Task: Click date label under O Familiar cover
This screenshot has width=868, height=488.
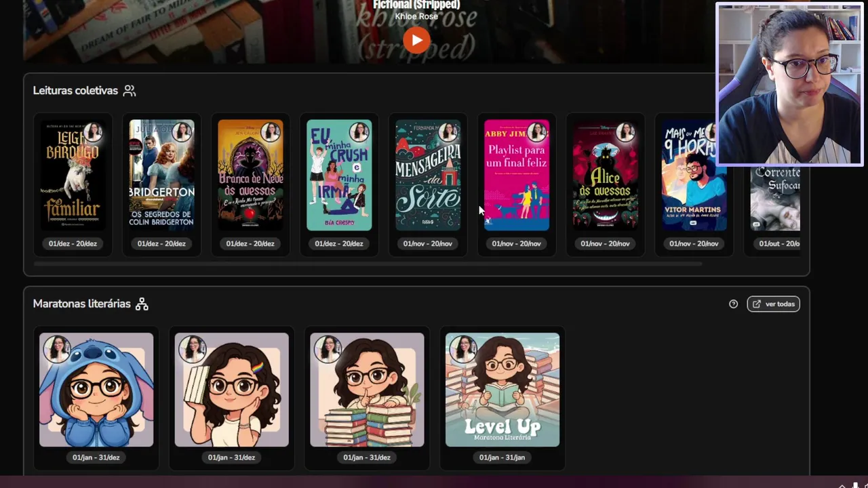Action: [73, 243]
